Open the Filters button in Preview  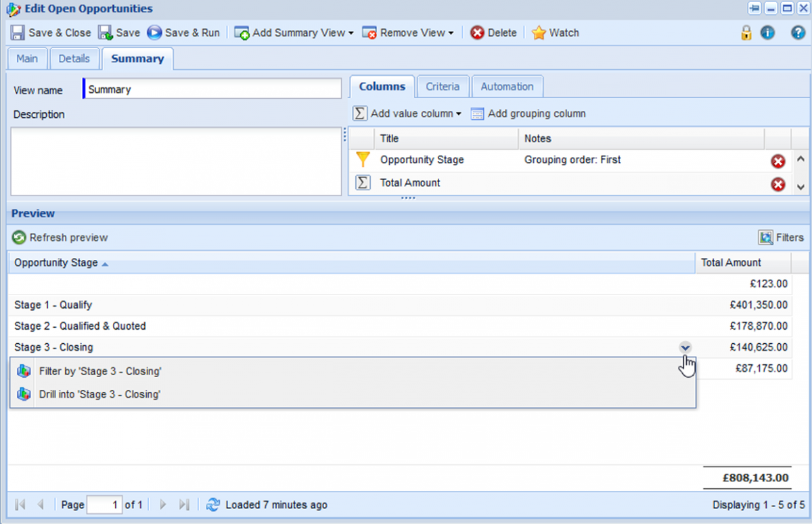pos(782,238)
